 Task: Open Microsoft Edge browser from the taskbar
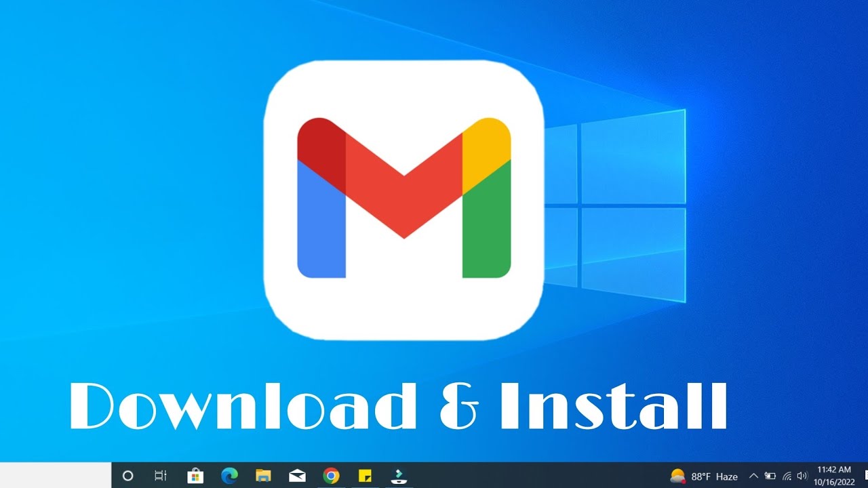coord(229,476)
